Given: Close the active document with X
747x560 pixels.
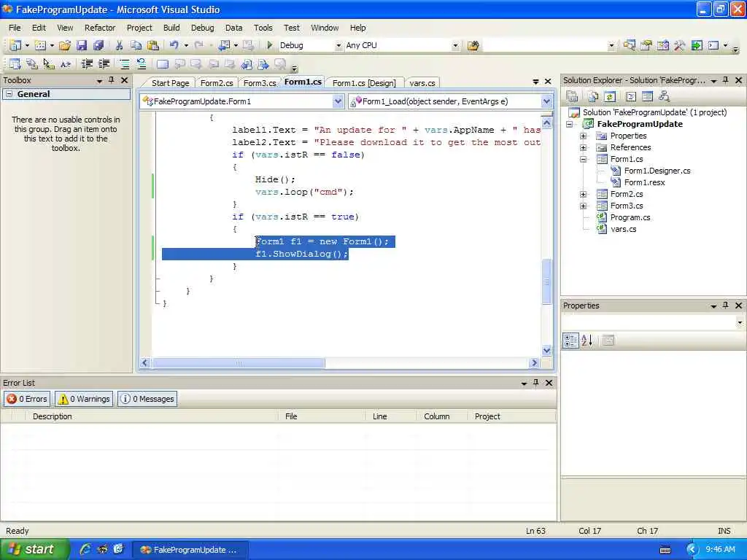Looking at the screenshot, I should click(548, 82).
